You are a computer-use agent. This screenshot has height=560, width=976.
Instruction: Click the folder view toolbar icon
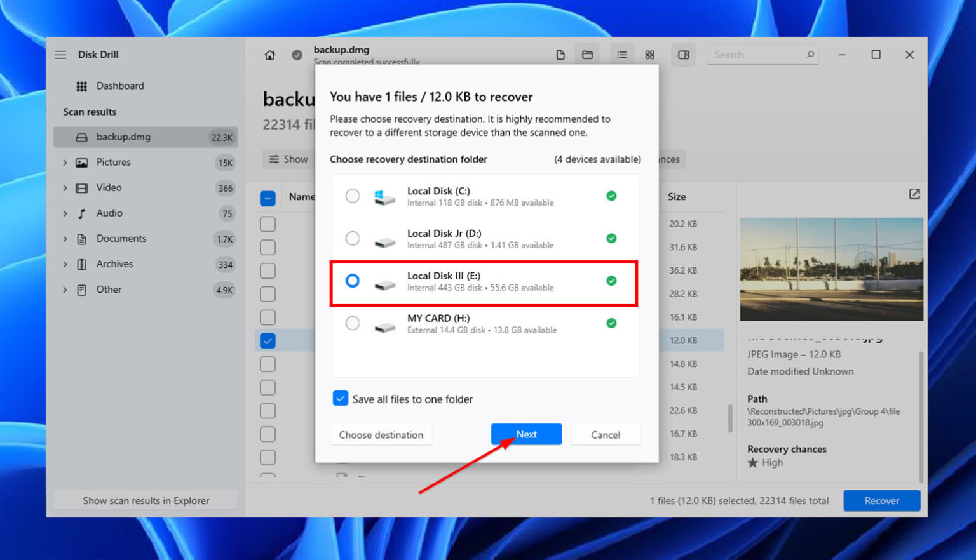point(587,55)
